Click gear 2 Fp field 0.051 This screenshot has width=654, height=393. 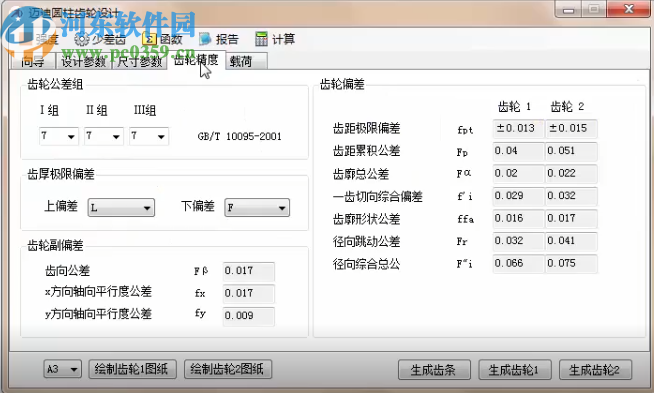click(x=571, y=151)
